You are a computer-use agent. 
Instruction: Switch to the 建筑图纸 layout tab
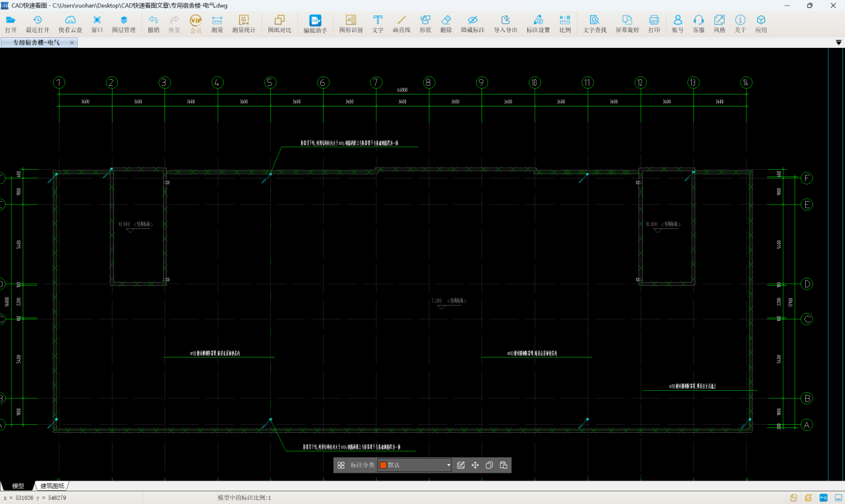point(52,486)
